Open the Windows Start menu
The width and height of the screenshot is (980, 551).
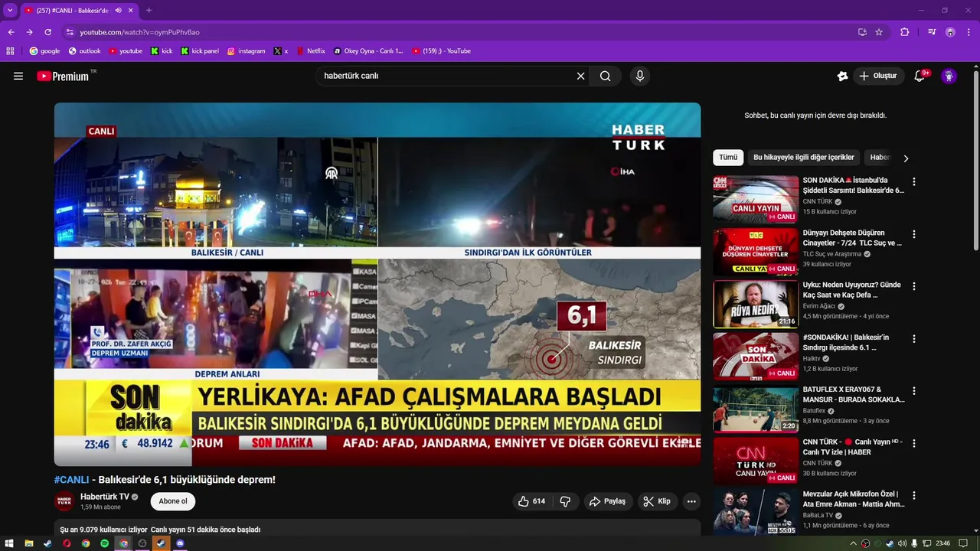(x=10, y=543)
